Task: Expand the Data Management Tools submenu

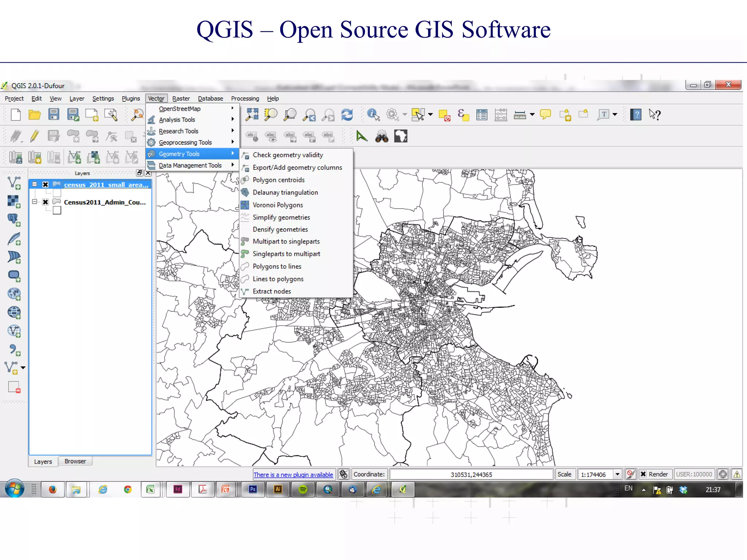Action: (190, 165)
